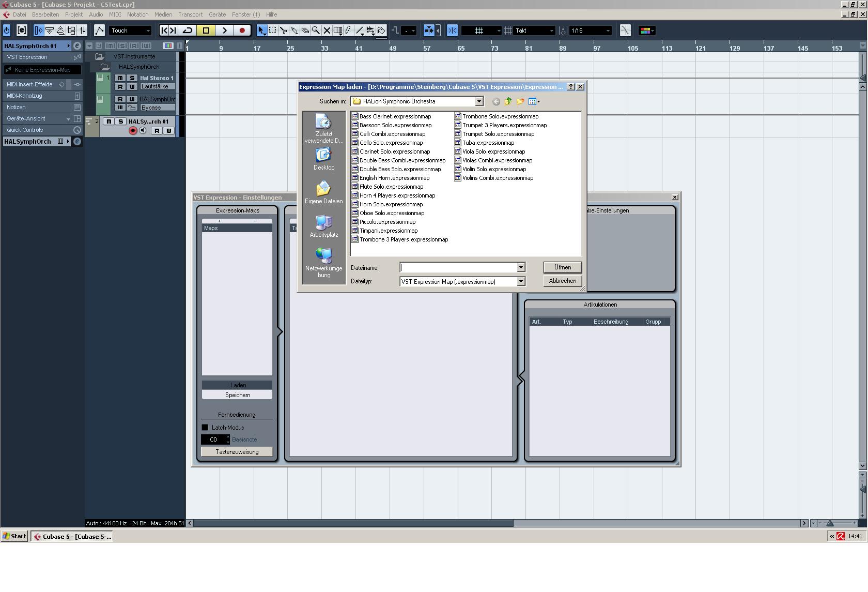Select the Range Selection tool
This screenshot has width=868, height=592.
pos(273,31)
